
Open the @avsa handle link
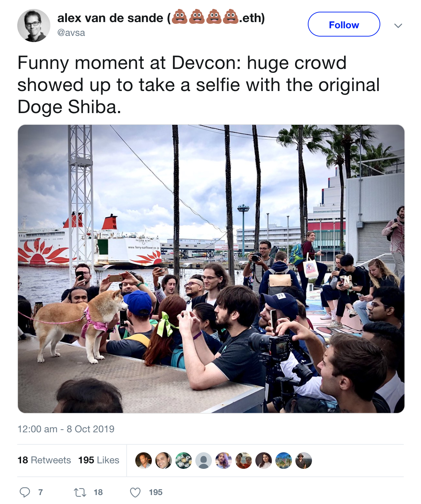pyautogui.click(x=71, y=33)
